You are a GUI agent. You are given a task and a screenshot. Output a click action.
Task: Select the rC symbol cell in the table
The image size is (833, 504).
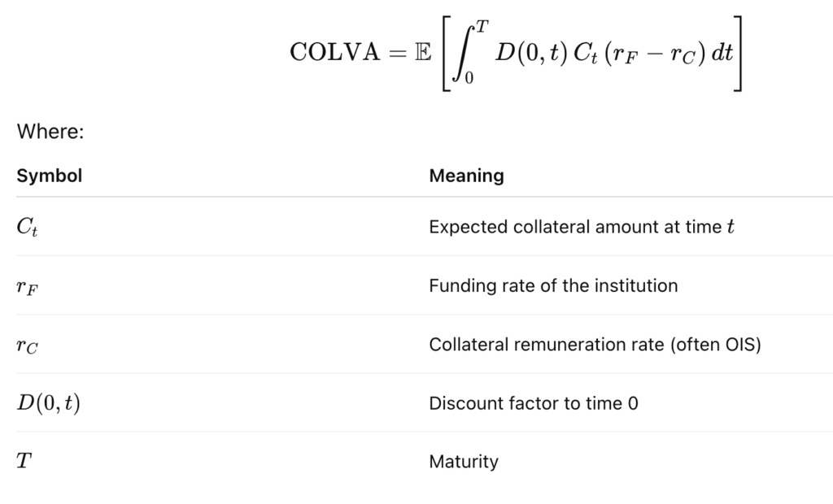(x=28, y=345)
